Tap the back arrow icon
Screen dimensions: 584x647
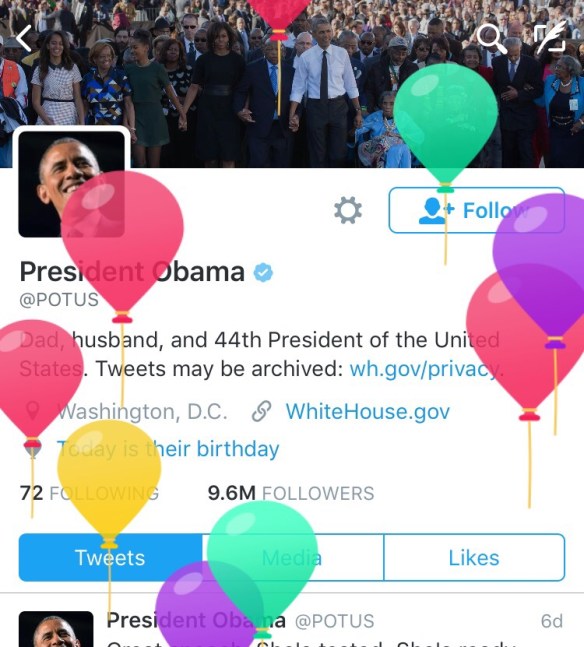click(24, 38)
